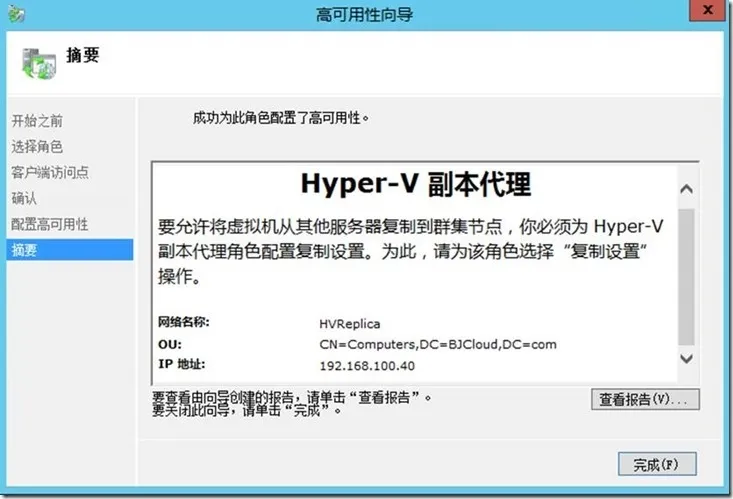Go to the 确认 step
The image size is (733, 499).
pos(24,198)
